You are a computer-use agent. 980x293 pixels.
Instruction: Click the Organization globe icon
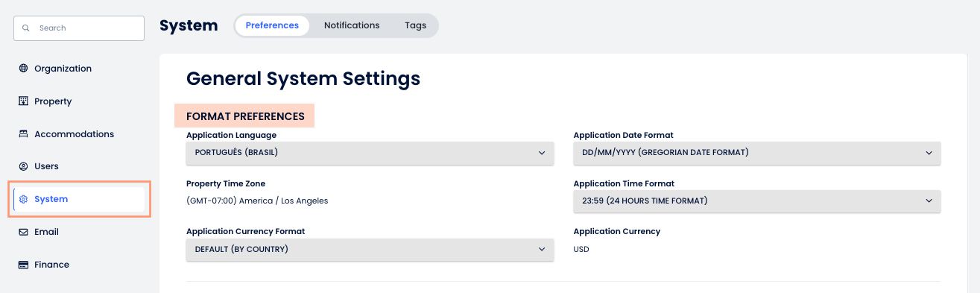coord(23,69)
